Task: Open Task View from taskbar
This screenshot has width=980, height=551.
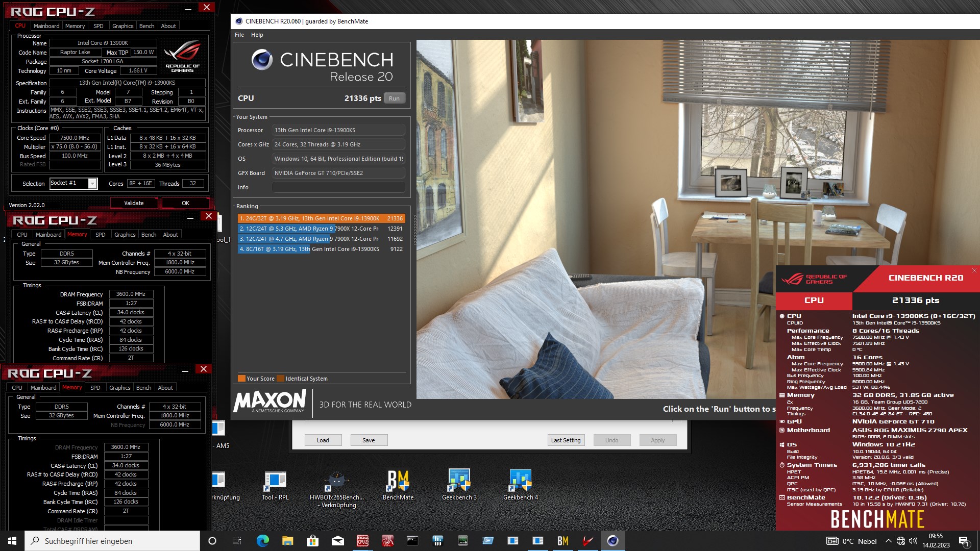Action: (x=237, y=541)
